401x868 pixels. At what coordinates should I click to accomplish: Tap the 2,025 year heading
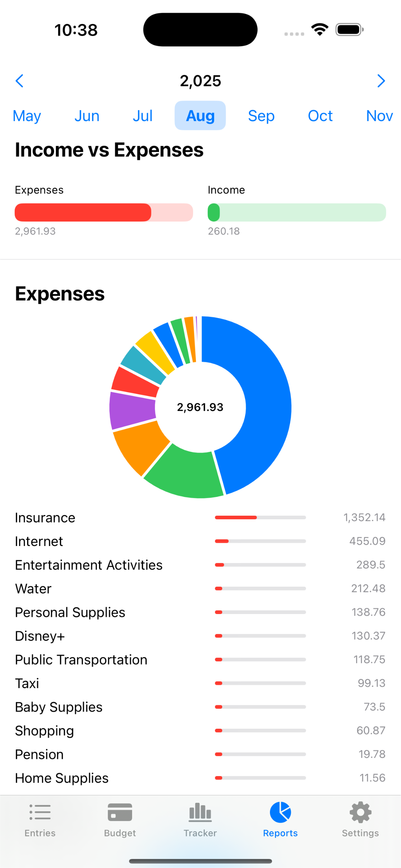click(x=200, y=81)
